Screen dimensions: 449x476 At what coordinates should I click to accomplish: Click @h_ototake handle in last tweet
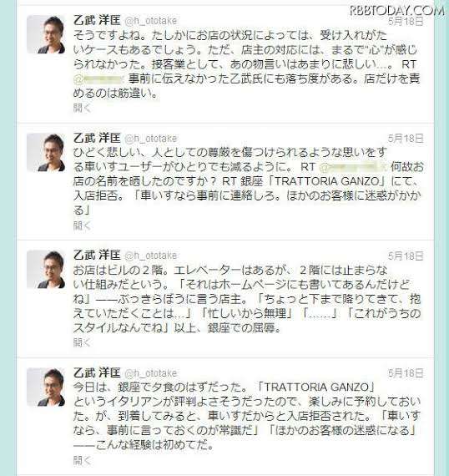(x=151, y=373)
